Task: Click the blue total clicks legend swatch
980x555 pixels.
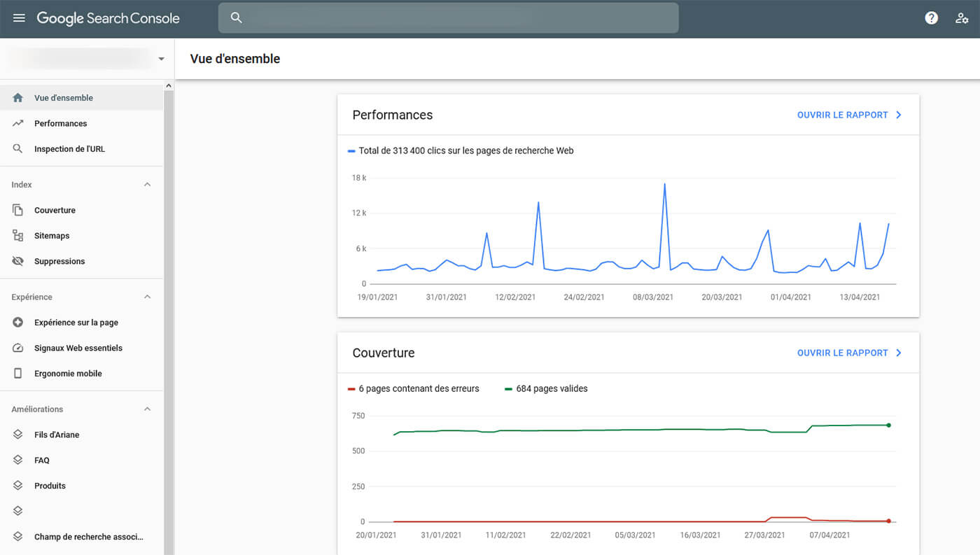Action: pos(351,150)
